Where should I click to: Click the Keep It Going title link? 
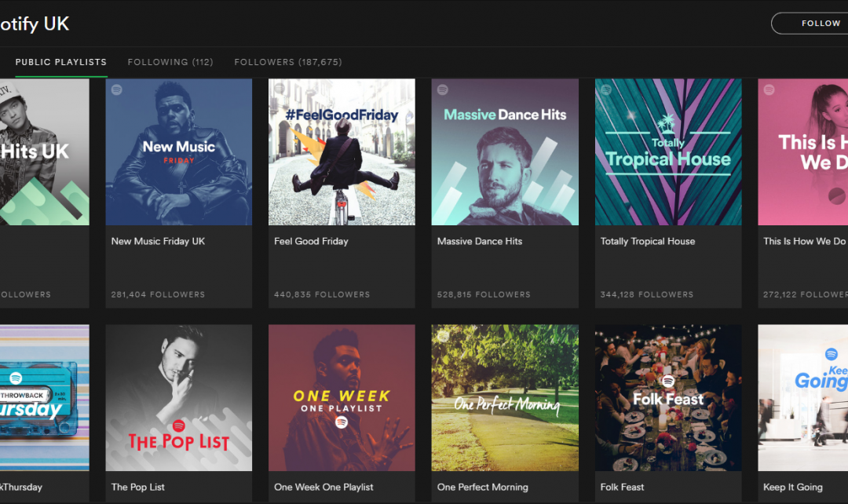click(793, 487)
